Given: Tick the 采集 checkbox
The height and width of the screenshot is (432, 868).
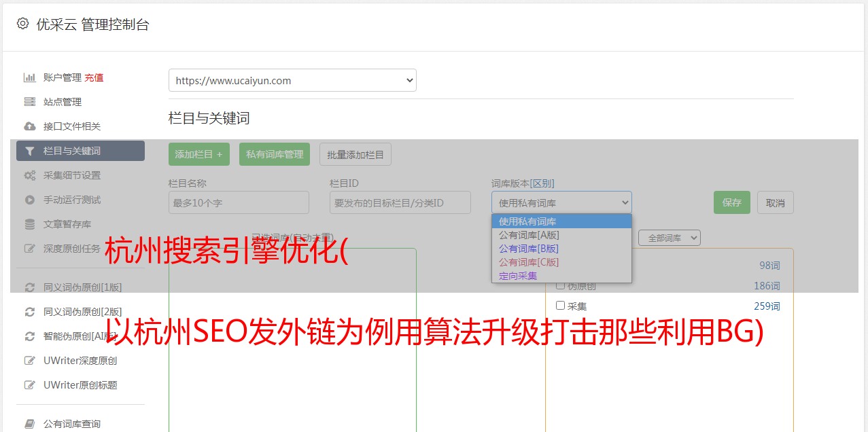Looking at the screenshot, I should pyautogui.click(x=561, y=306).
